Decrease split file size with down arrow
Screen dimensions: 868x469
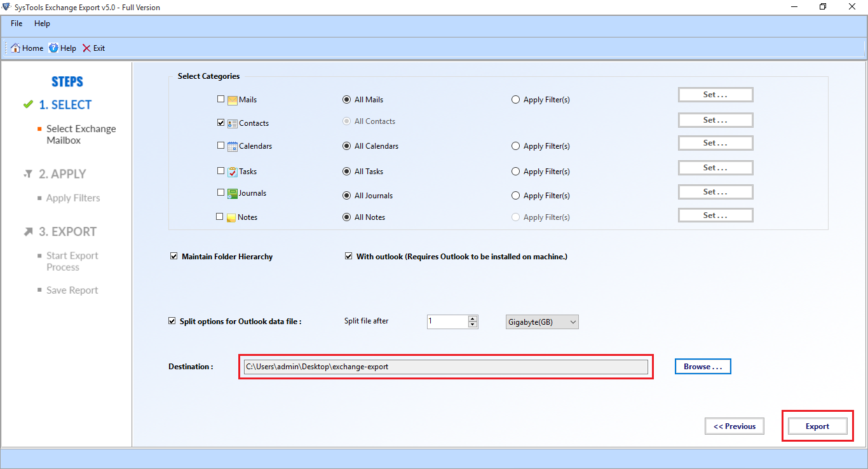pos(472,325)
